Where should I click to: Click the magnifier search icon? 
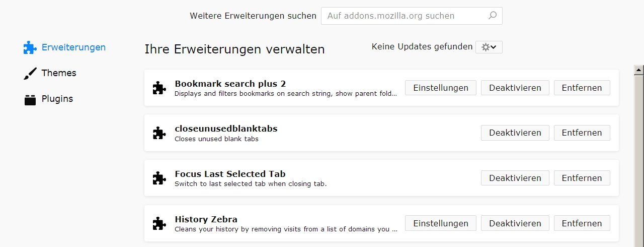(493, 16)
